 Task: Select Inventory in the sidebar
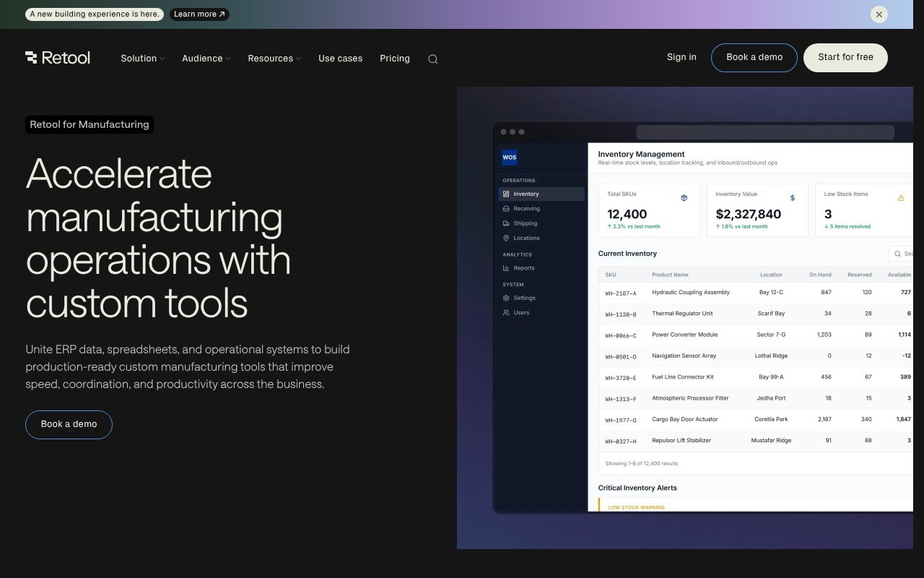[x=541, y=194]
